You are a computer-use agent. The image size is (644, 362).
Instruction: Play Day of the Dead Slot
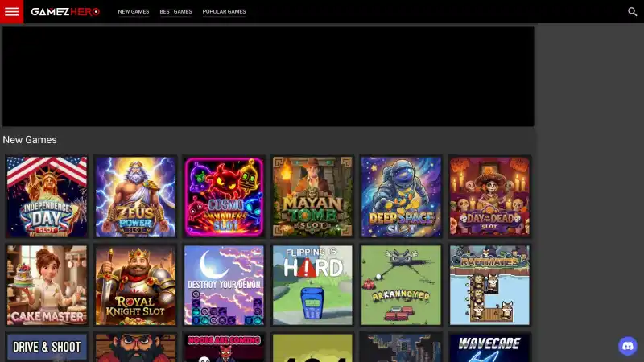click(x=489, y=196)
